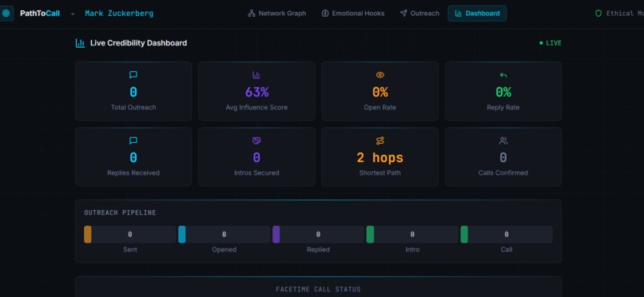Click the green LIVE status indicator
Image resolution: width=644 pixels, height=297 pixels.
[x=551, y=43]
